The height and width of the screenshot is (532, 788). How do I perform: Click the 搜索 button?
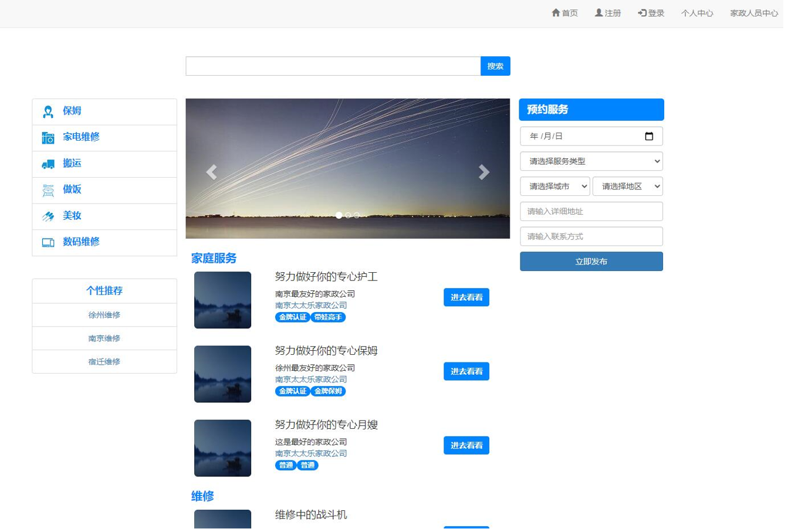tap(498, 66)
